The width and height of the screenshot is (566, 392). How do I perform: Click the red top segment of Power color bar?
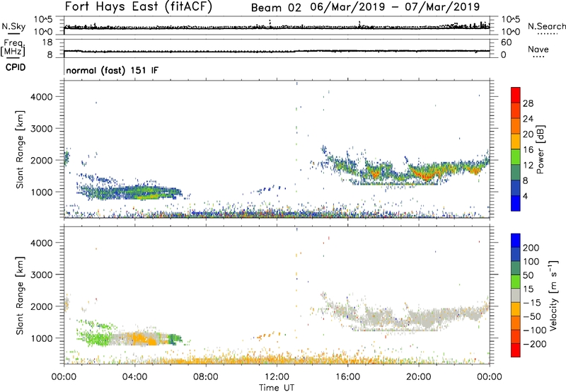tap(516, 95)
